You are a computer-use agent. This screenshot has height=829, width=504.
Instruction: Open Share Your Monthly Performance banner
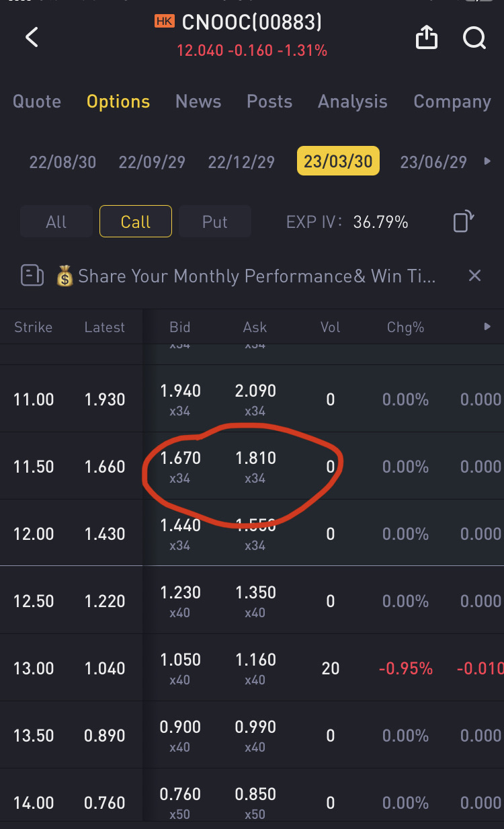[x=256, y=276]
